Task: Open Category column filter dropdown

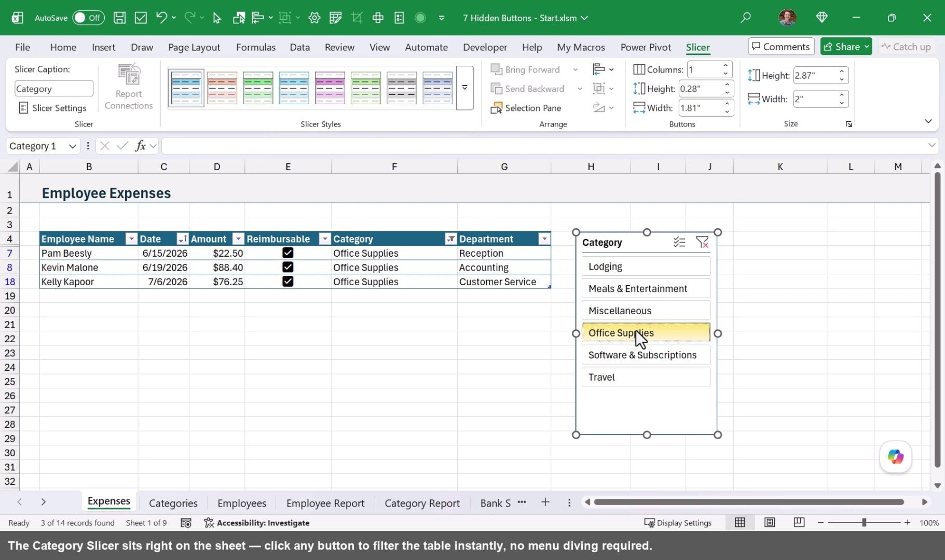Action: coord(451,239)
